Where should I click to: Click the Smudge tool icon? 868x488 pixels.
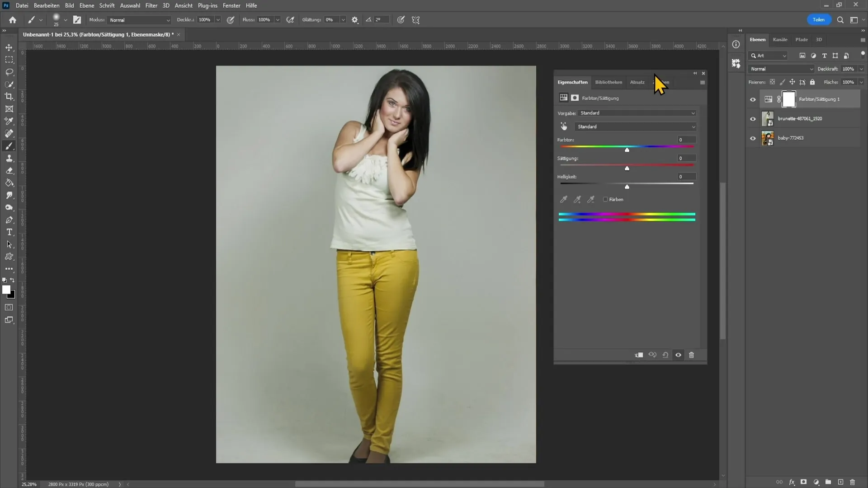coord(9,196)
